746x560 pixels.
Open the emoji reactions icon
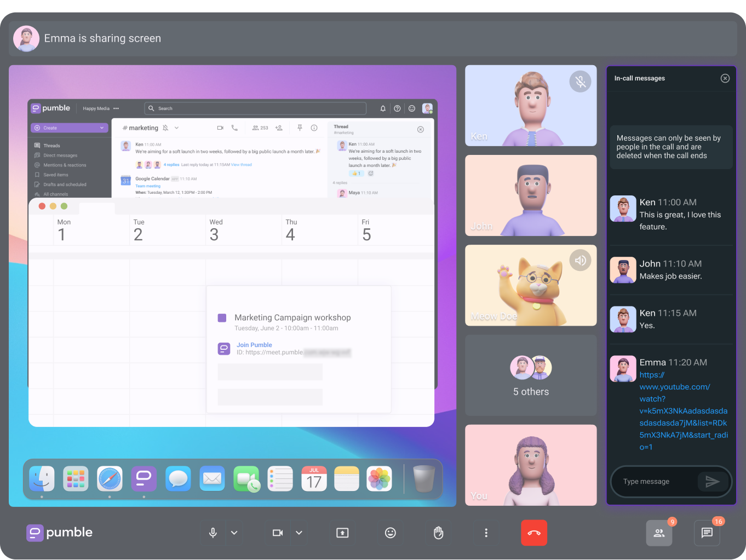coord(391,533)
